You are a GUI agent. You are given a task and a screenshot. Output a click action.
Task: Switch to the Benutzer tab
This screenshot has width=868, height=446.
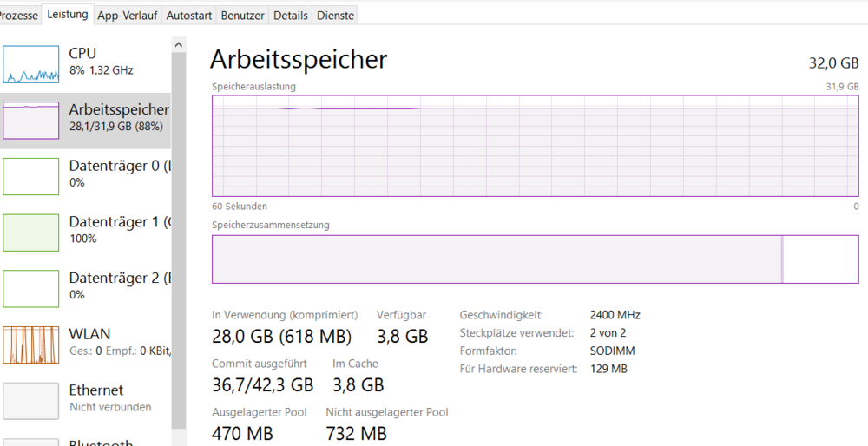(x=243, y=16)
